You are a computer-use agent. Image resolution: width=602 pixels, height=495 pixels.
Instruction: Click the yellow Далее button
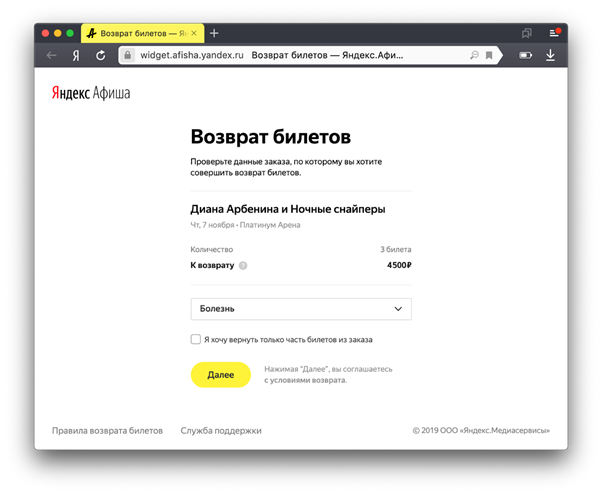221,375
